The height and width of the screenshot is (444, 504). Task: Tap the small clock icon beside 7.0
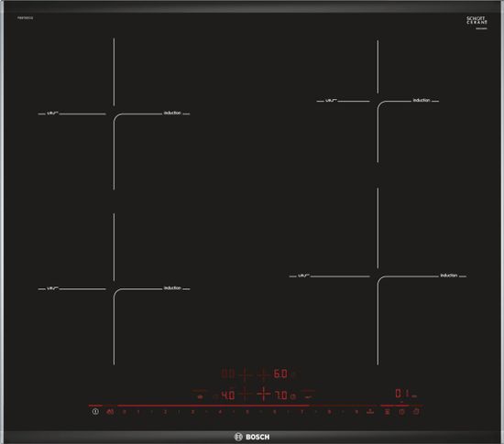coord(293,396)
